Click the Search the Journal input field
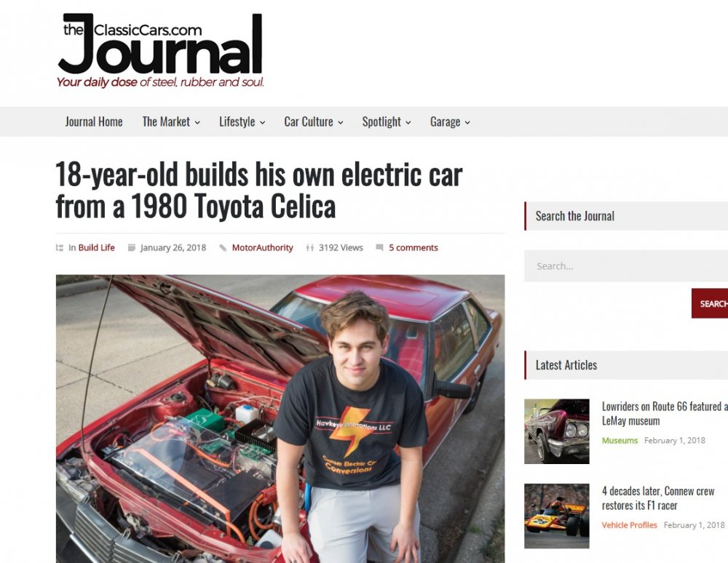 click(x=626, y=265)
